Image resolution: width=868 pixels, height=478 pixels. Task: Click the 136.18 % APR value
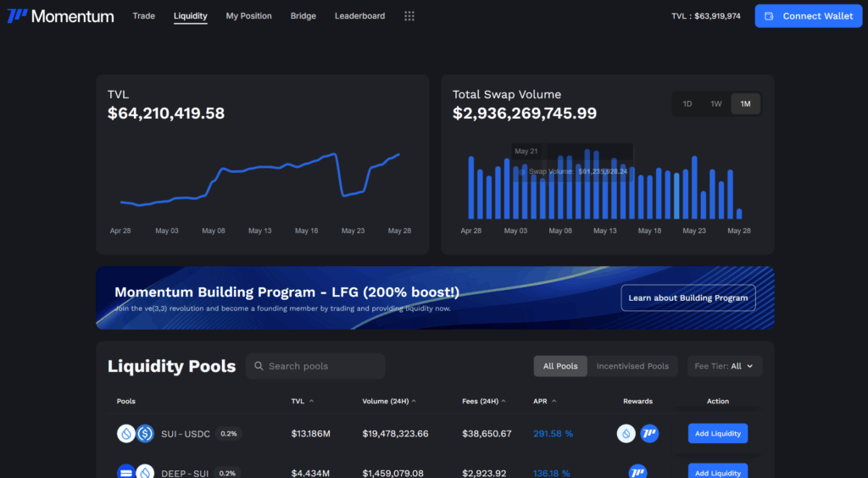coord(551,473)
